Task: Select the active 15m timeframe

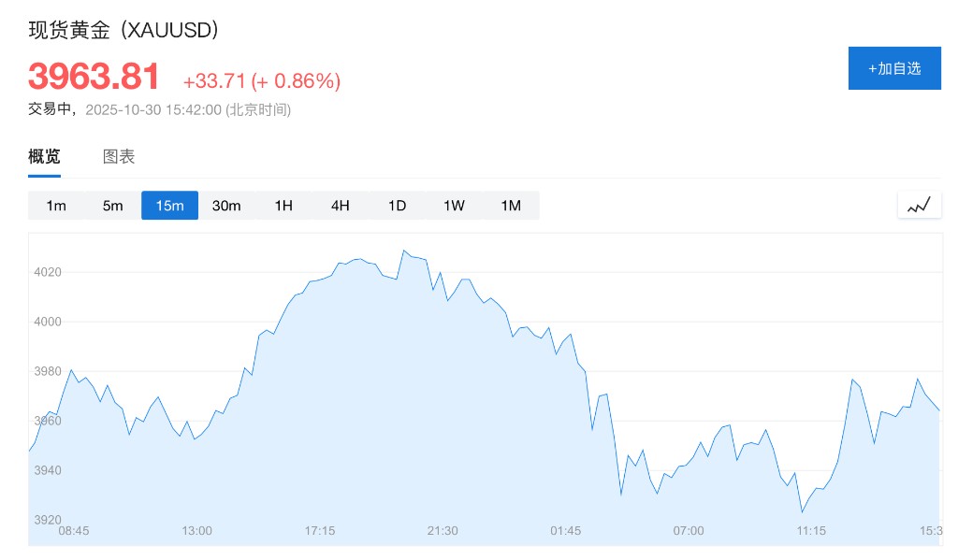Action: tap(169, 206)
